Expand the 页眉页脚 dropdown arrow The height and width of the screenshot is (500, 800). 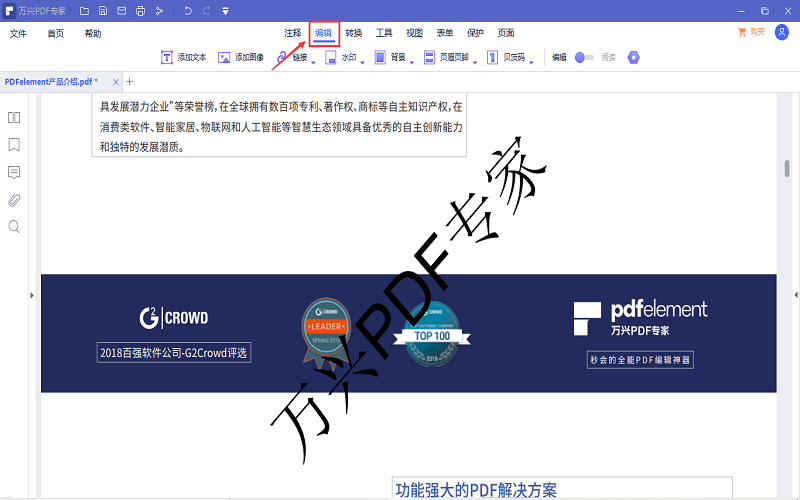coord(474,62)
